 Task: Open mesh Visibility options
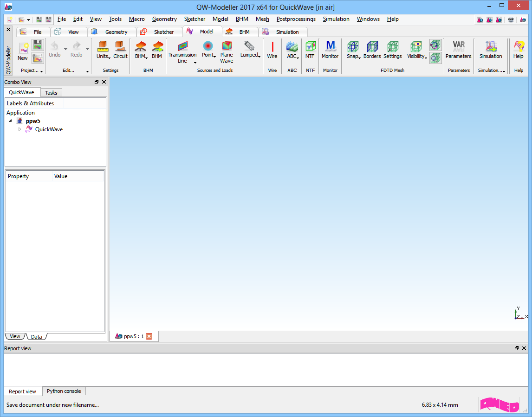pyautogui.click(x=417, y=50)
